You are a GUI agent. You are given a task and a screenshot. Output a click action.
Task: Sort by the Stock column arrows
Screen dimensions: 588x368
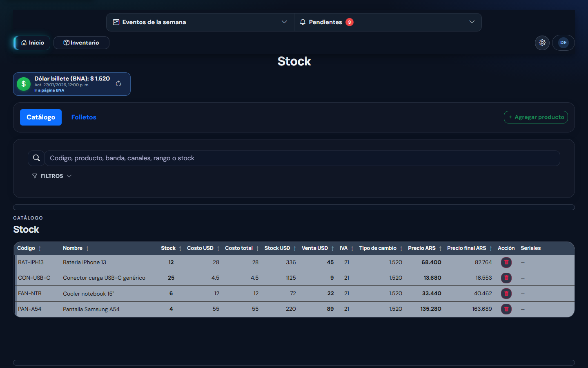pyautogui.click(x=180, y=248)
